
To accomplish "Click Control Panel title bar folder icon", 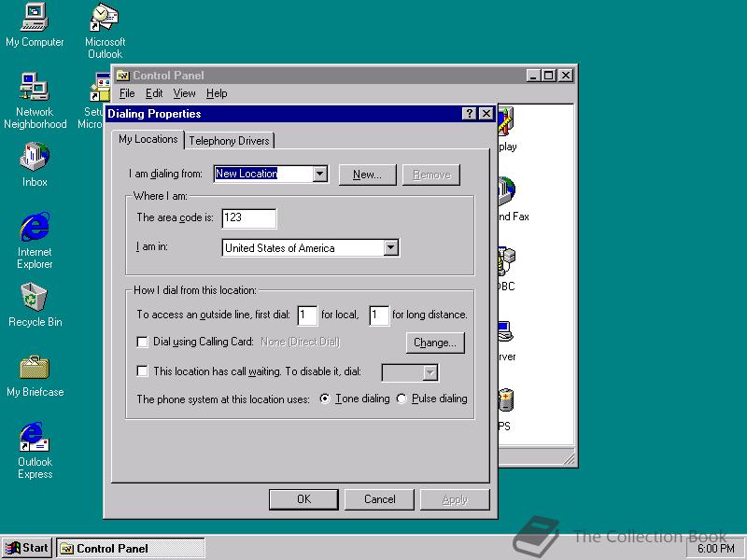I will [123, 76].
